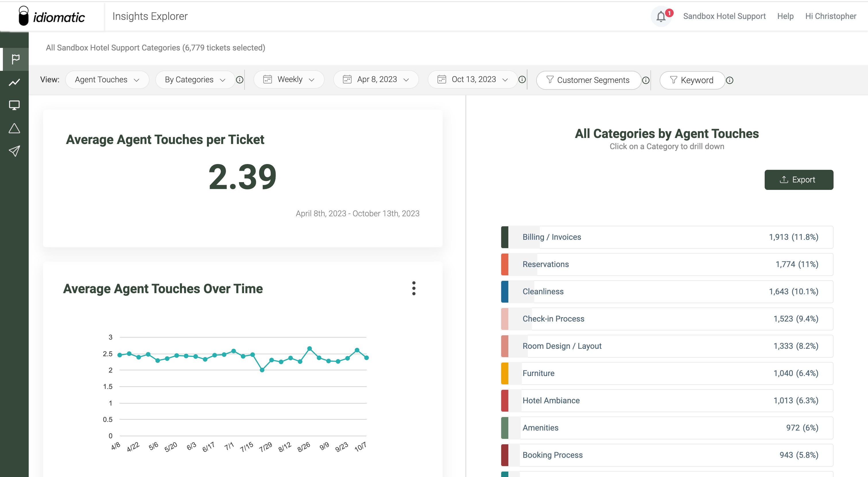Click info icon next to Keyword filter
This screenshot has height=477, width=868.
pos(730,80)
